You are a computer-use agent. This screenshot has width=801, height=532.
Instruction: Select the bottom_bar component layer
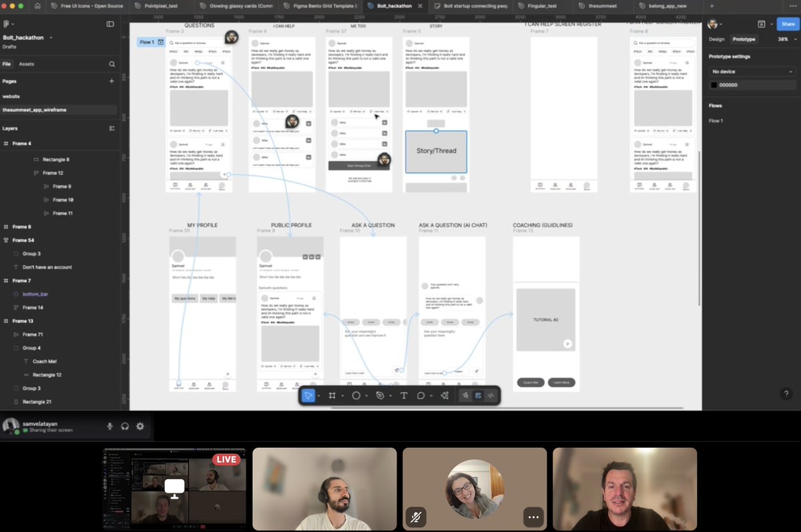35,294
